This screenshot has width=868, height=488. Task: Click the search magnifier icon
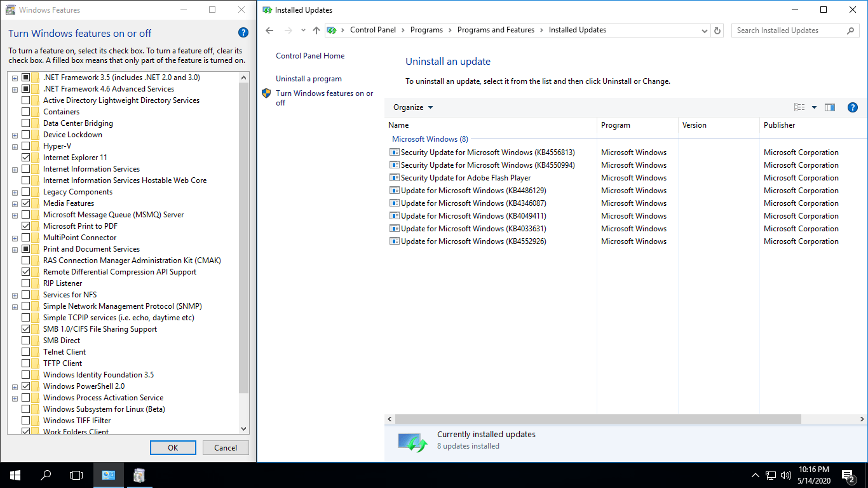pos(851,30)
